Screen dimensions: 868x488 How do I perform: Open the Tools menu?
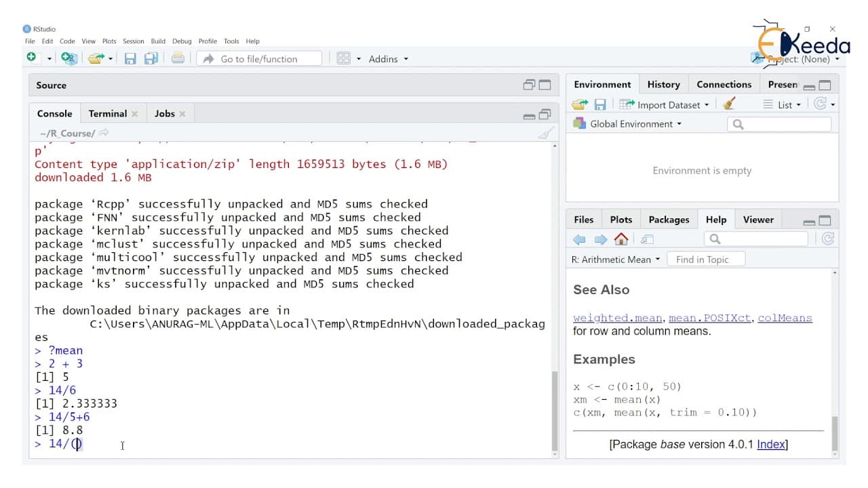click(231, 41)
